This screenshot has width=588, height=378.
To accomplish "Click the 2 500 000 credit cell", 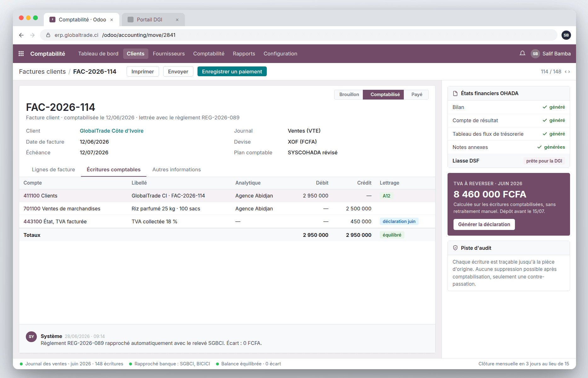I will point(359,209).
